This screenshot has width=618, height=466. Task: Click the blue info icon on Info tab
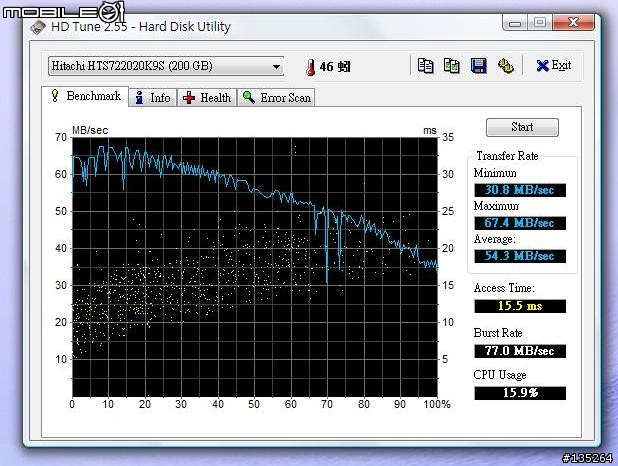tap(139, 97)
